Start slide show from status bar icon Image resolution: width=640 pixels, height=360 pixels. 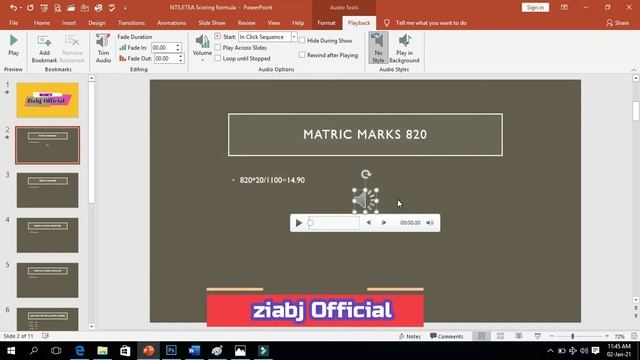538,336
